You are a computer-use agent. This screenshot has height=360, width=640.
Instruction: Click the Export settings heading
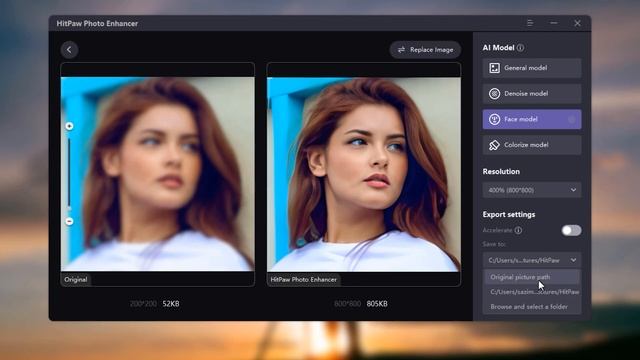pyautogui.click(x=509, y=214)
